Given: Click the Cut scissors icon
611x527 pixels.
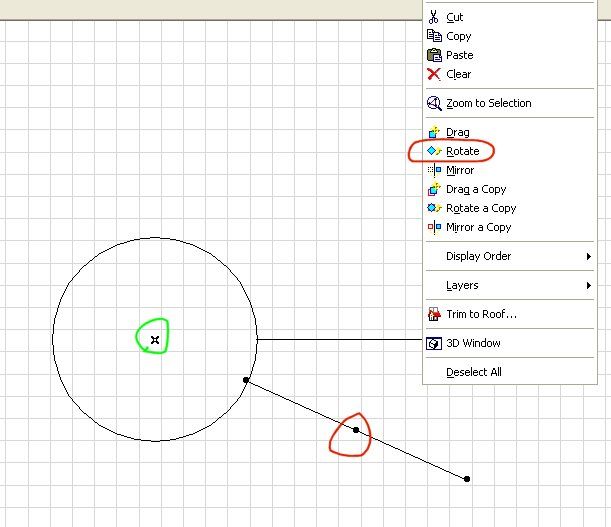Looking at the screenshot, I should [433, 17].
